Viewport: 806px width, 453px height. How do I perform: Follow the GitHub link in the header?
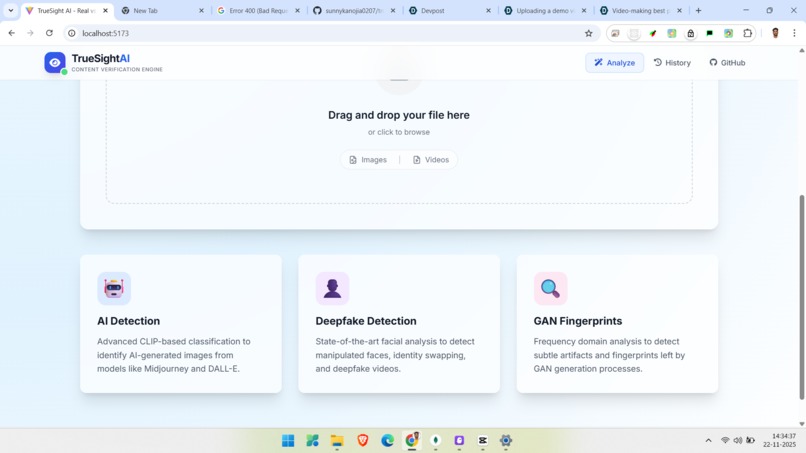tap(727, 63)
